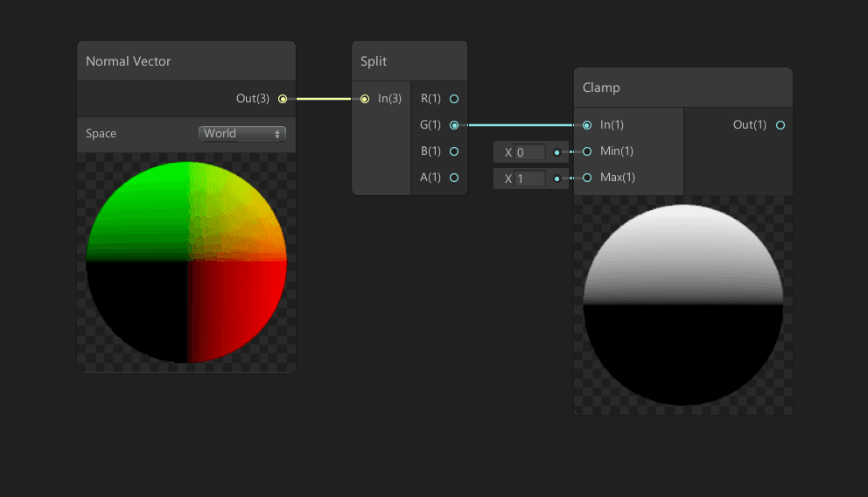
Task: Click the Split In(3) input port
Action: point(365,99)
